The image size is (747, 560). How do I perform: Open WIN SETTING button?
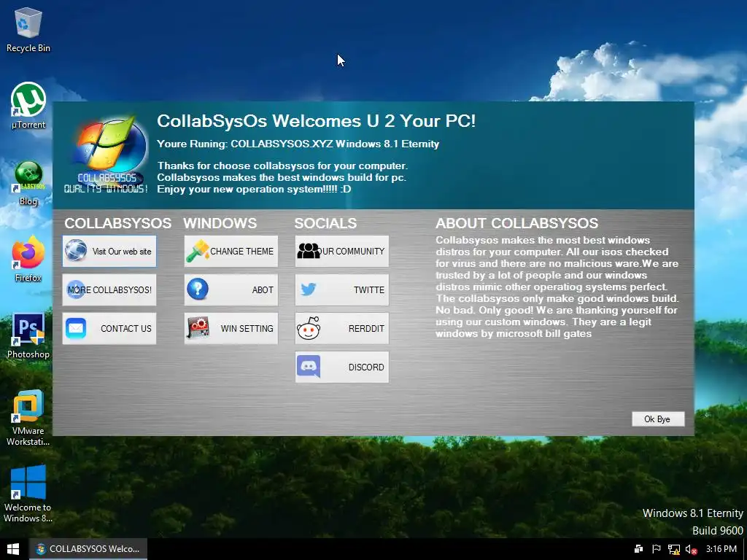(231, 328)
